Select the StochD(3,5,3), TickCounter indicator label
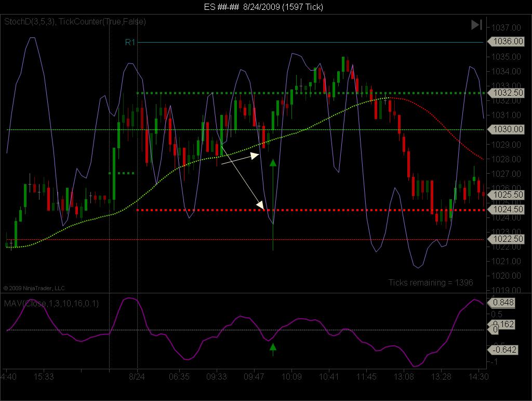The height and width of the screenshot is (401, 532). tap(75, 22)
